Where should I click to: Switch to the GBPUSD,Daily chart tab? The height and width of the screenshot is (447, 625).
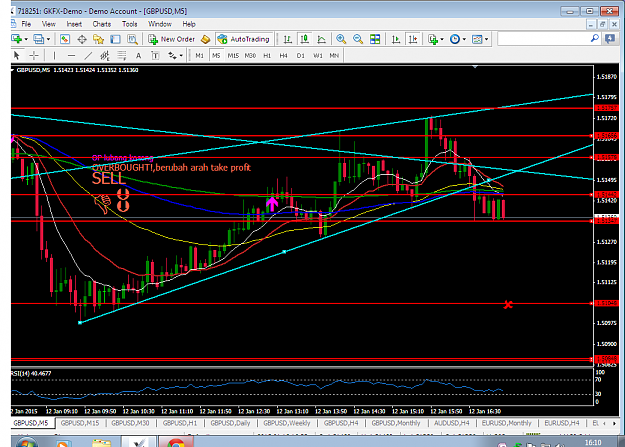(230, 423)
